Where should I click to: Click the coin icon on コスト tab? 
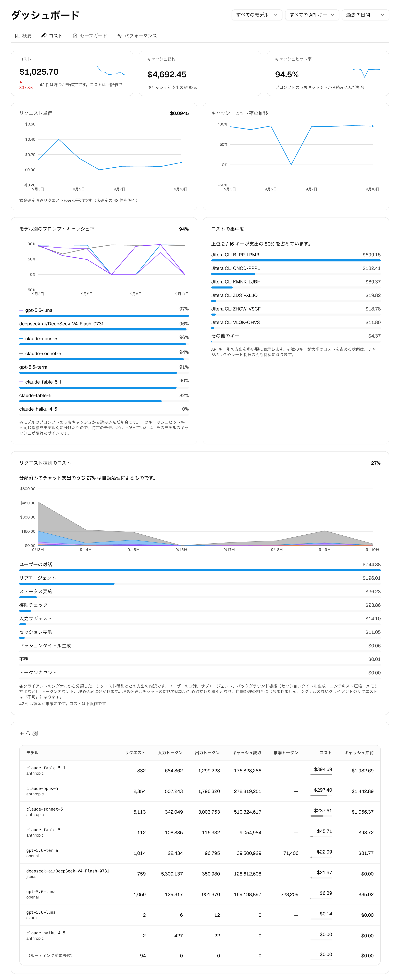[44, 36]
